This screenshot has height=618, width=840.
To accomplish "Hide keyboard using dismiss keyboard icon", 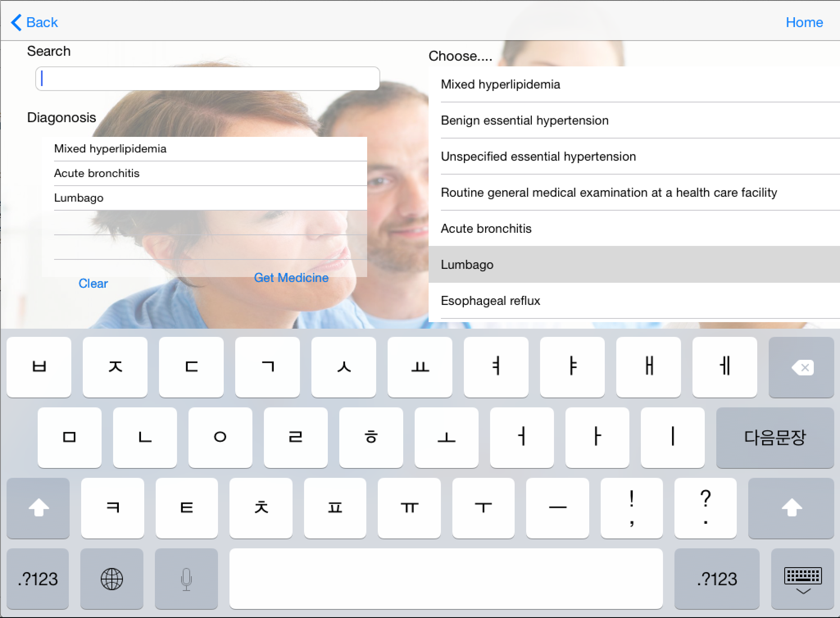I will point(802,579).
